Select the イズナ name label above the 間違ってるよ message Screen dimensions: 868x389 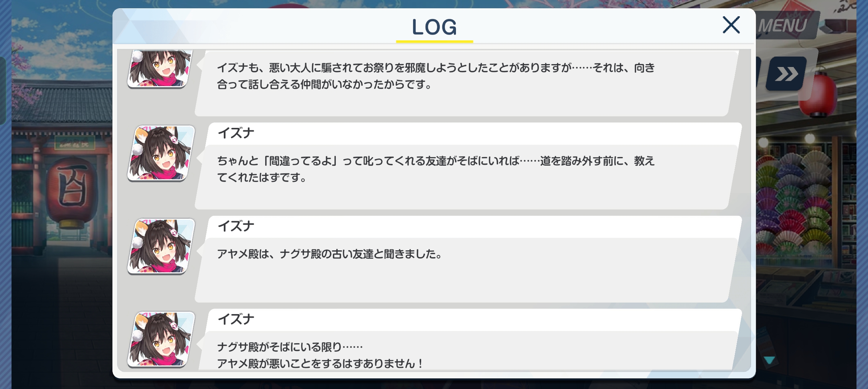(x=236, y=133)
